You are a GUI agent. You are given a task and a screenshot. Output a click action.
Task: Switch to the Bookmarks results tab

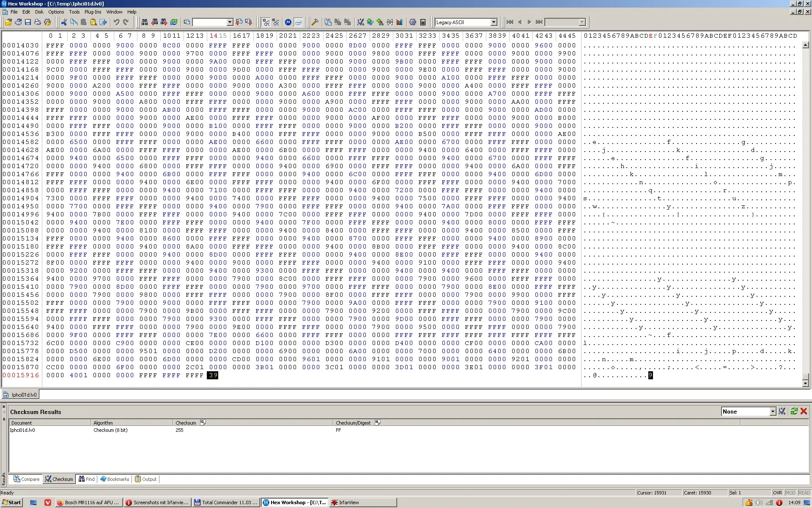[x=115, y=479]
